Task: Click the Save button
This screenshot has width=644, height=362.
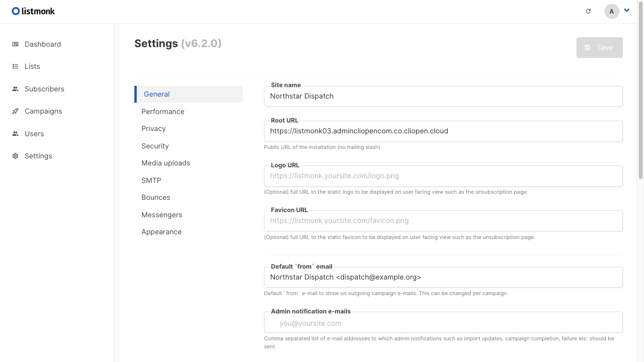Action: point(599,48)
